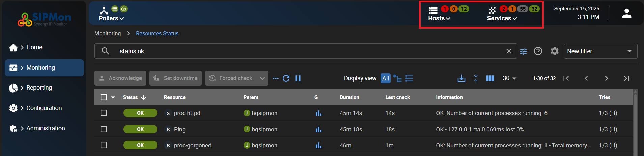Image resolution: width=644 pixels, height=156 pixels.
Task: Click the search help question mark icon
Action: [x=538, y=51]
